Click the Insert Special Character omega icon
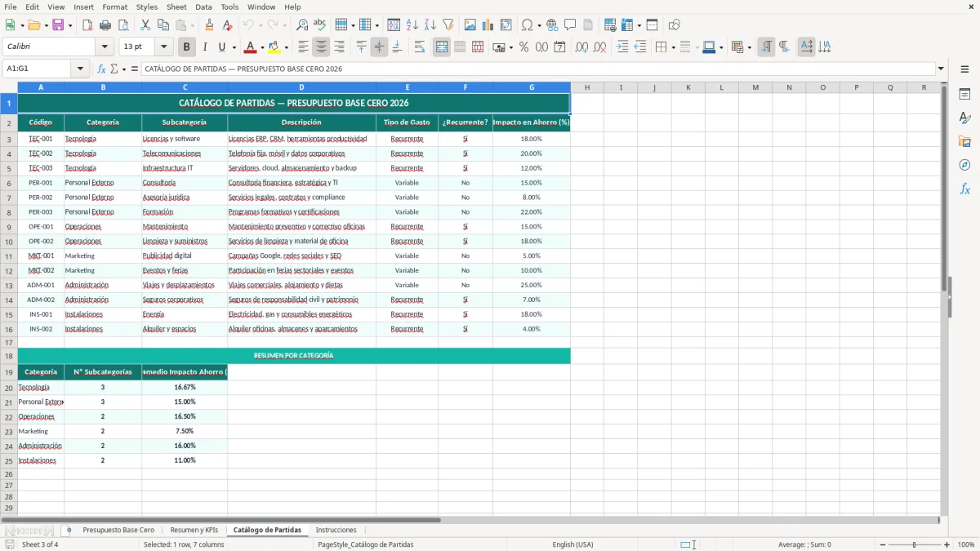 pyautogui.click(x=527, y=25)
